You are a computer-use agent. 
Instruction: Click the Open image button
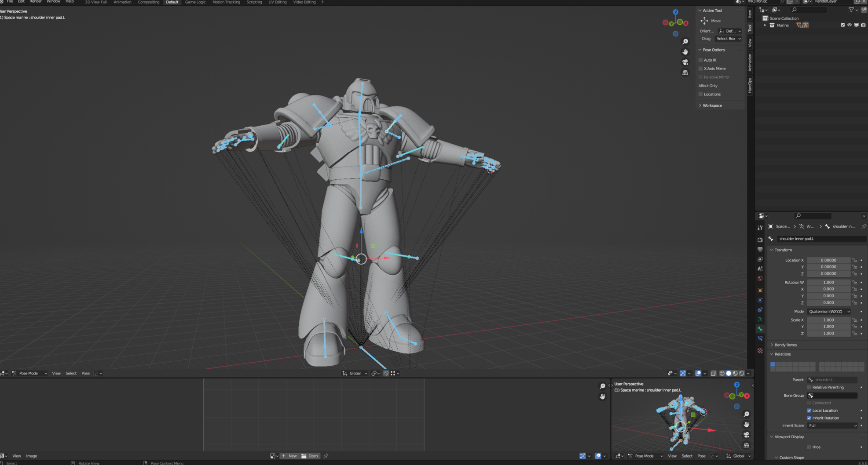click(310, 456)
